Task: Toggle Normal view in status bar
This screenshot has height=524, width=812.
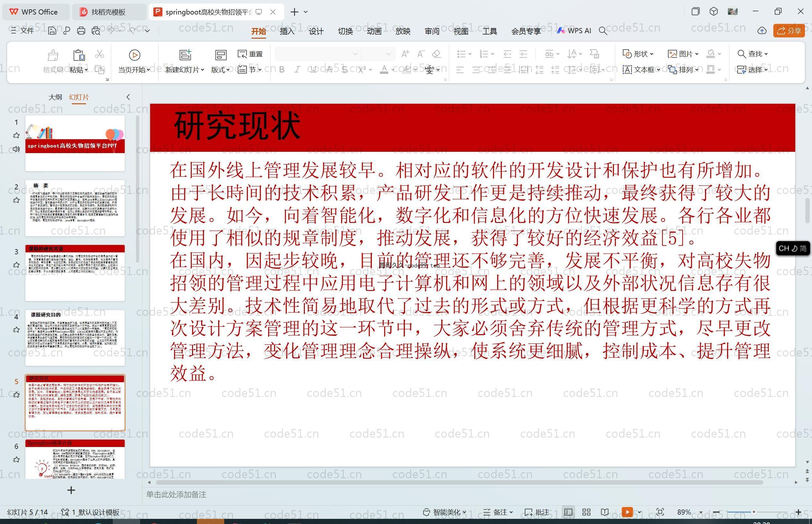Action: [x=568, y=512]
